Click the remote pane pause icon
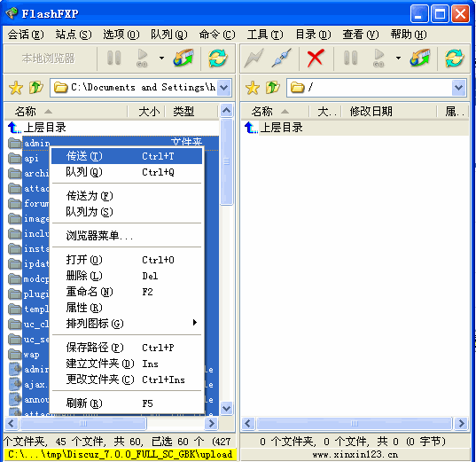This screenshot has height=462, width=476. pyautogui.click(x=350, y=58)
